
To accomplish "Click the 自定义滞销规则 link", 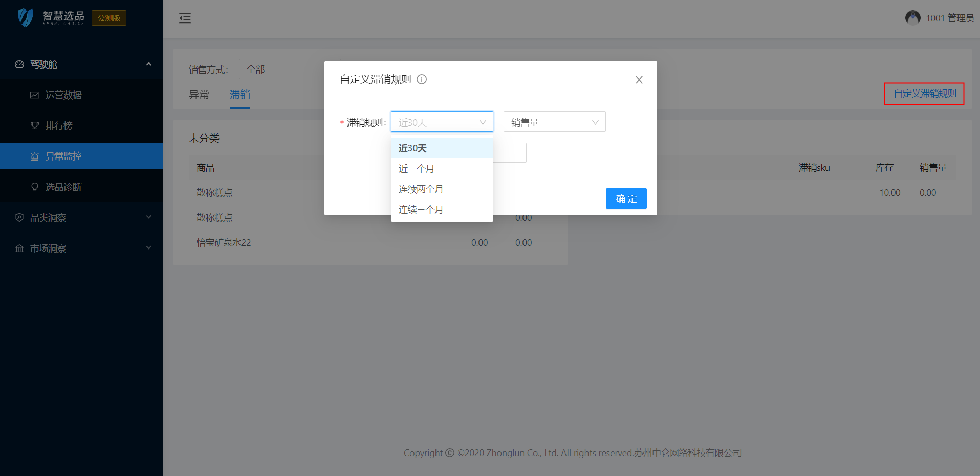I will (x=924, y=94).
